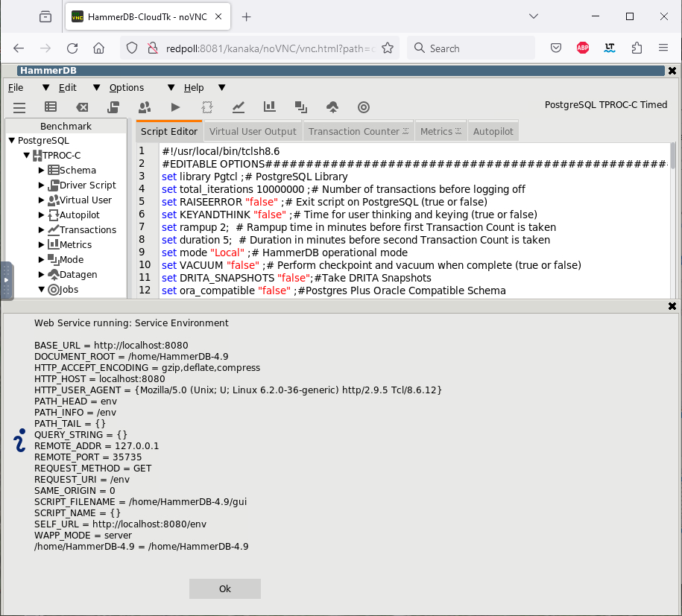This screenshot has height=616, width=682.
Task: Click the hamburger menu icon in HammerDB toolbar
Action: (x=19, y=107)
